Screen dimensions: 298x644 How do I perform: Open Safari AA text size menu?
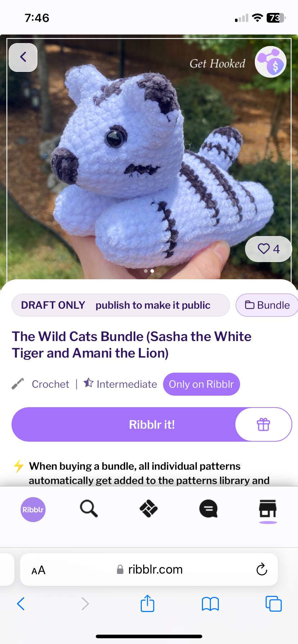(x=39, y=570)
